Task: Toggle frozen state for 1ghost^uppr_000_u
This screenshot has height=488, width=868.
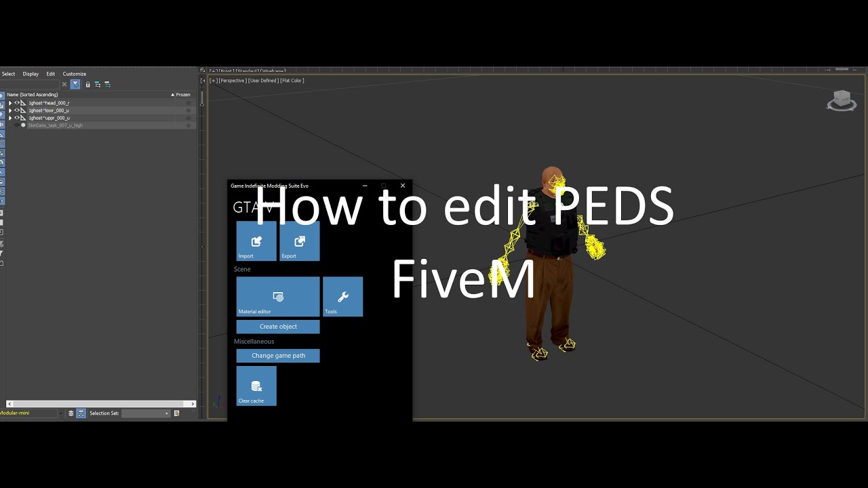Action: point(189,118)
